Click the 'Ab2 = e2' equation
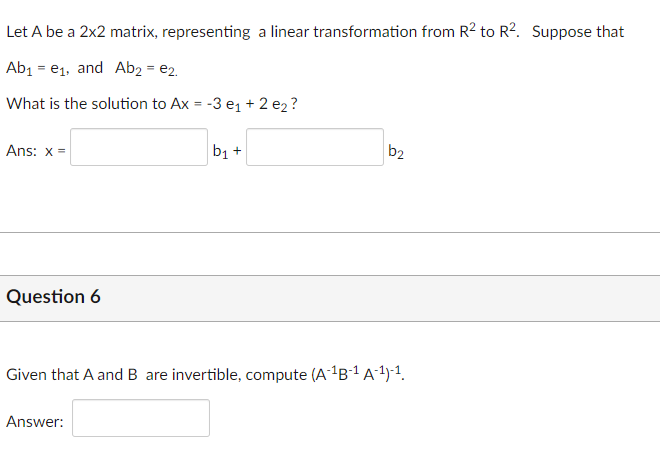660x467 pixels. click(146, 68)
